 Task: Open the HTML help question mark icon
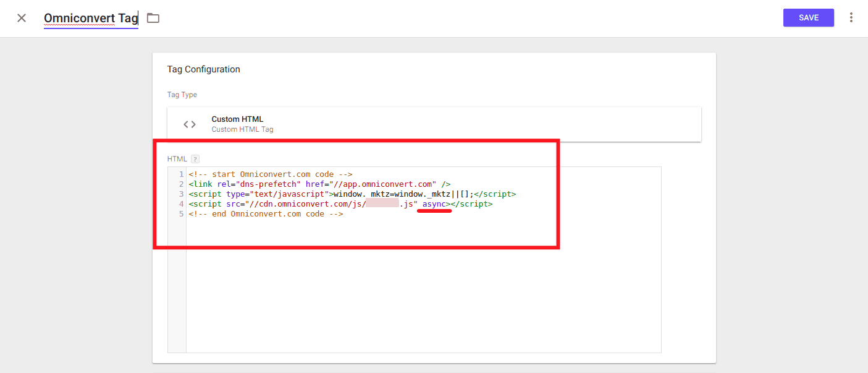(x=195, y=159)
